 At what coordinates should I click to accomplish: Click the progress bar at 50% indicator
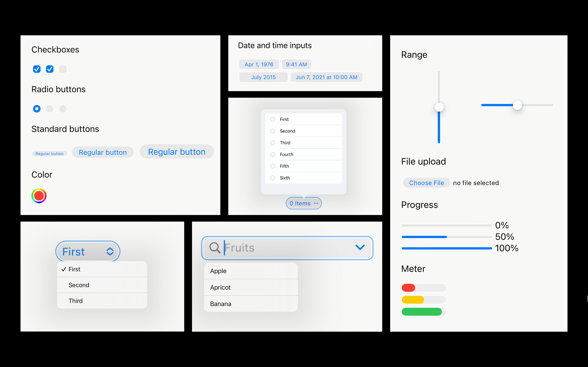click(x=446, y=236)
